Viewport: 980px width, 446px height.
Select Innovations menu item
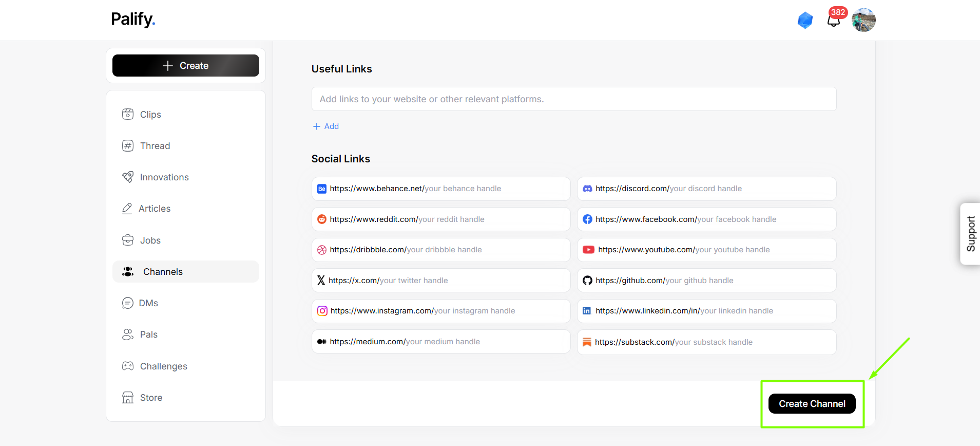[186, 177]
